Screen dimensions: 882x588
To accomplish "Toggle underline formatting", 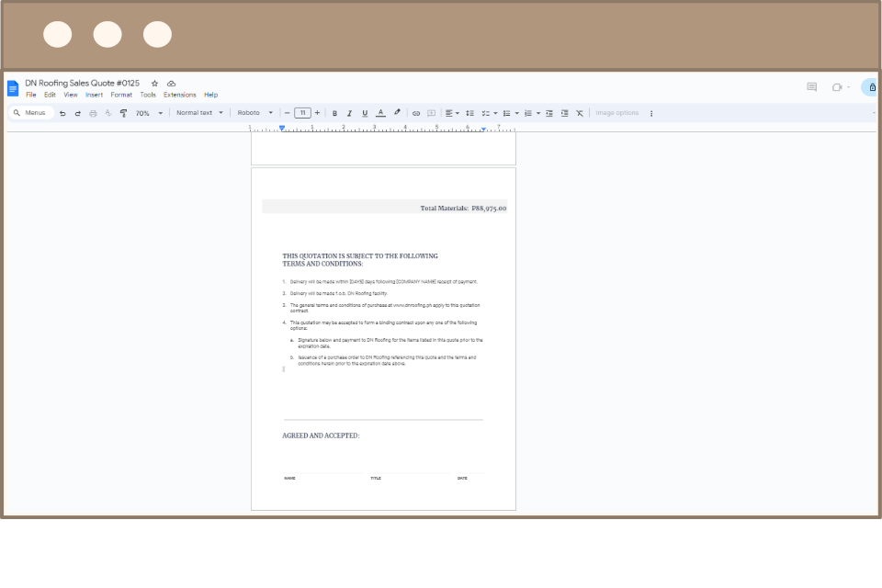I will 365,113.
